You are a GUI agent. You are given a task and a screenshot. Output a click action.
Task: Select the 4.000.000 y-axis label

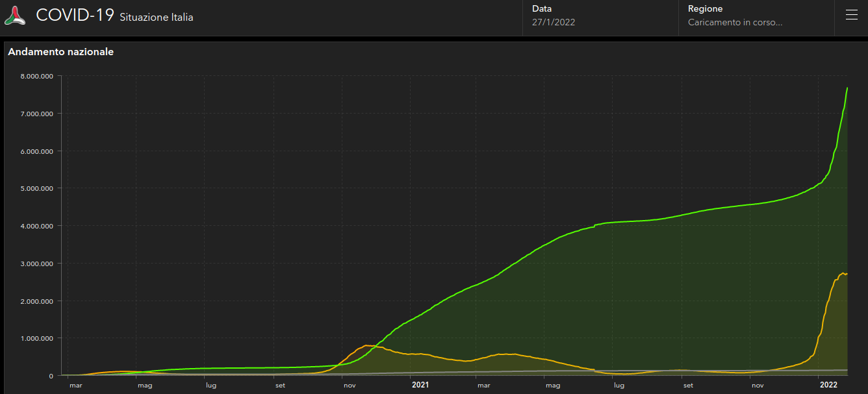coord(37,226)
